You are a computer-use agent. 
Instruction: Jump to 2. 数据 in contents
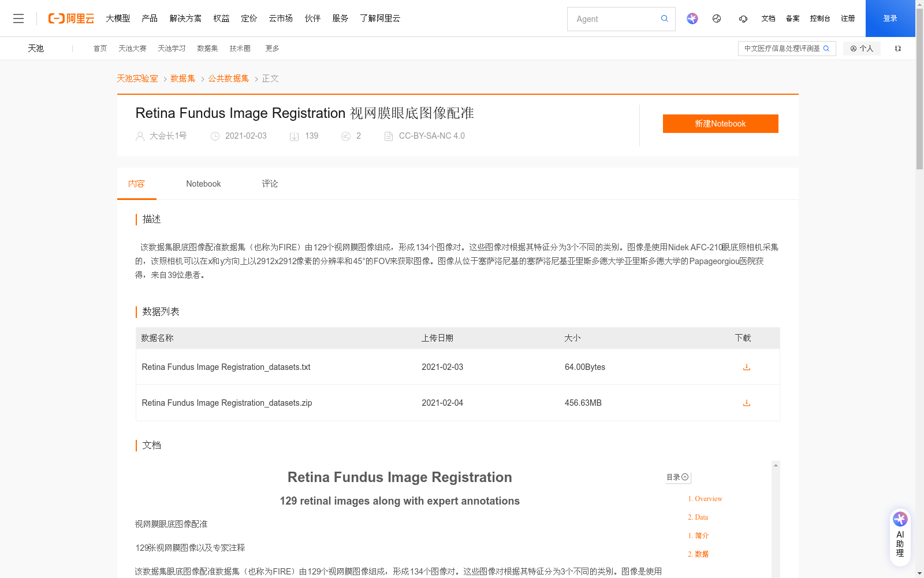pos(698,554)
